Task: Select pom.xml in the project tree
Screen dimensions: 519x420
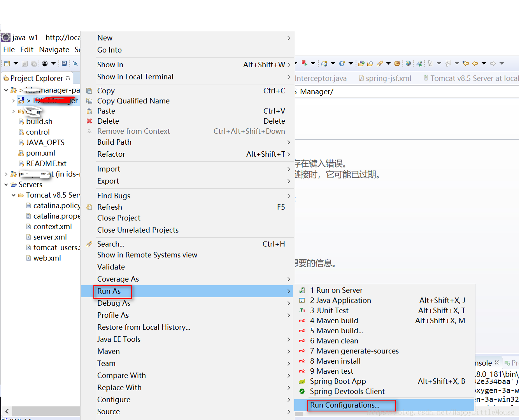Action: click(40, 153)
